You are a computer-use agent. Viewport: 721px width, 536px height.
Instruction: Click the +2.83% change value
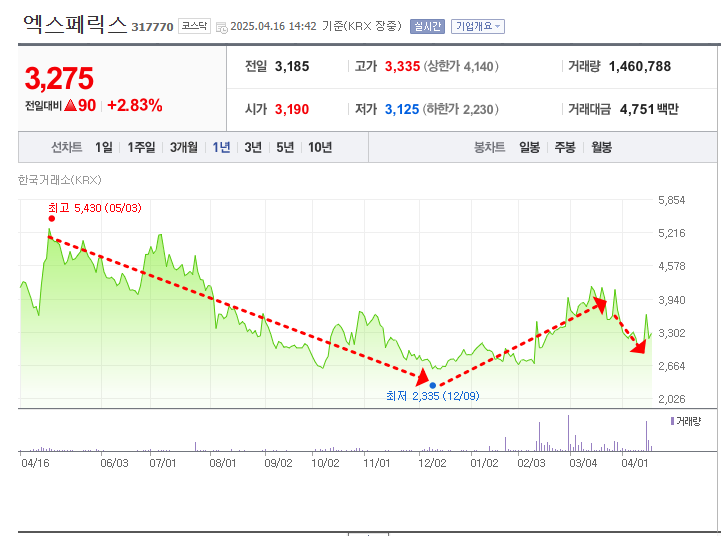click(135, 105)
